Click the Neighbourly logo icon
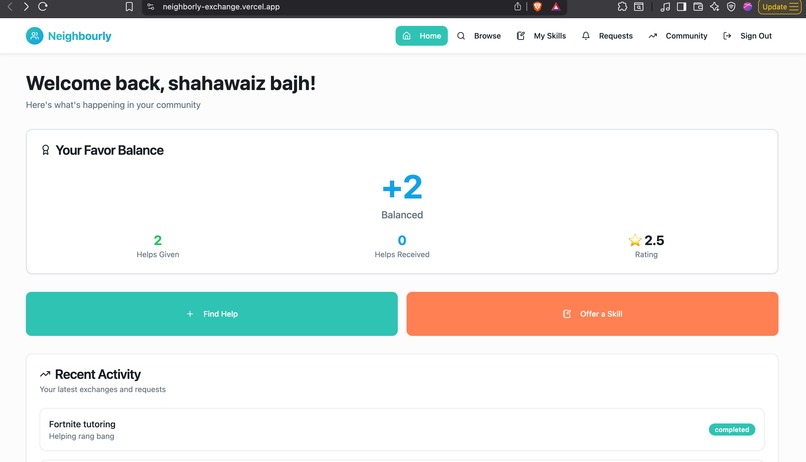The width and height of the screenshot is (806, 462). point(34,35)
